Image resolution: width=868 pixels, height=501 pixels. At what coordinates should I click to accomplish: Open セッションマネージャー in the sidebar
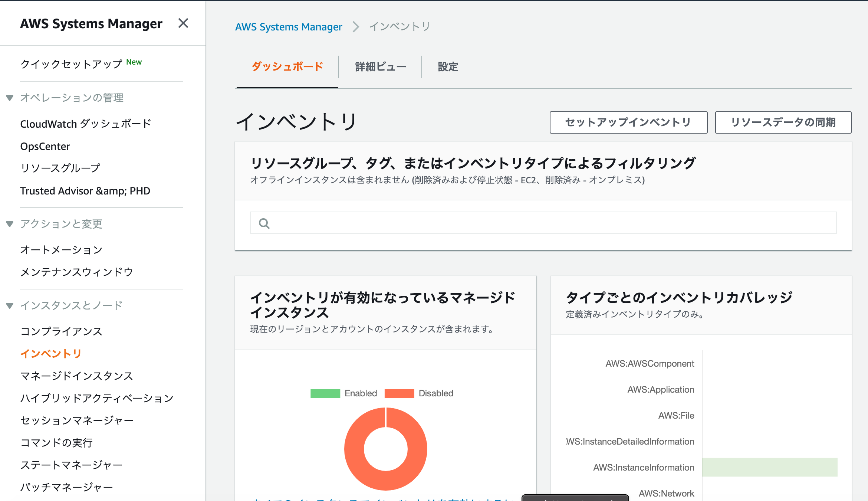pyautogui.click(x=77, y=420)
